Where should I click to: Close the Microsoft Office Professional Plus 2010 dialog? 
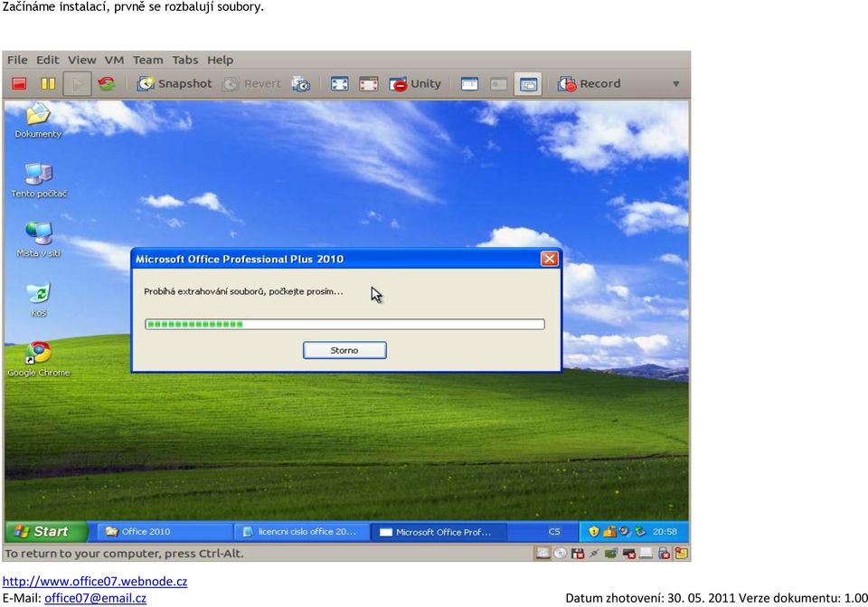click(x=549, y=259)
